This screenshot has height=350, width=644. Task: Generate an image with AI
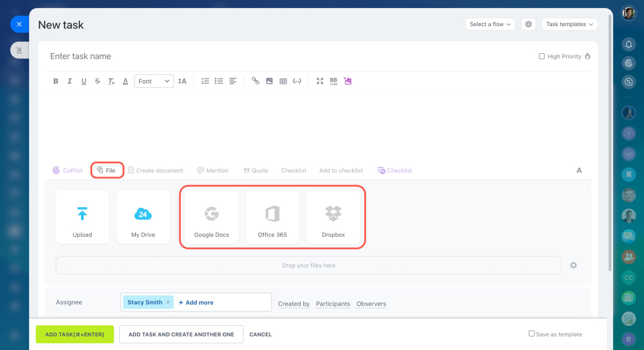tap(348, 81)
